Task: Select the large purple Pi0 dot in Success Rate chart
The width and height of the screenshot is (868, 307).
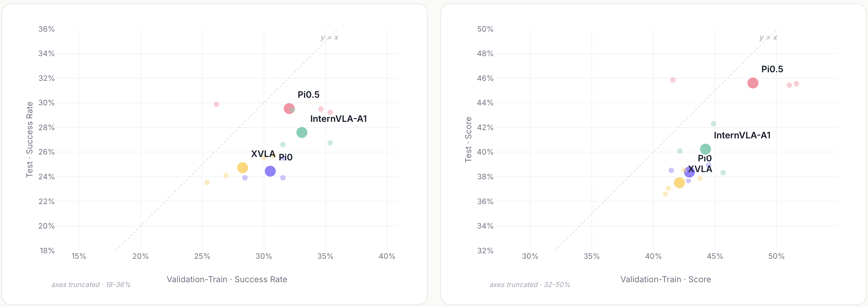Action: pos(270,171)
